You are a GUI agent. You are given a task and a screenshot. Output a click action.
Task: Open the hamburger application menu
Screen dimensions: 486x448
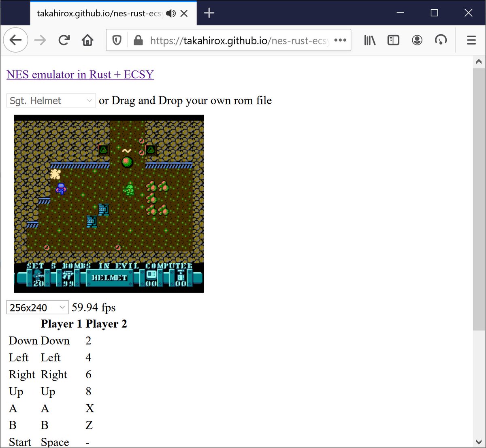(x=471, y=40)
